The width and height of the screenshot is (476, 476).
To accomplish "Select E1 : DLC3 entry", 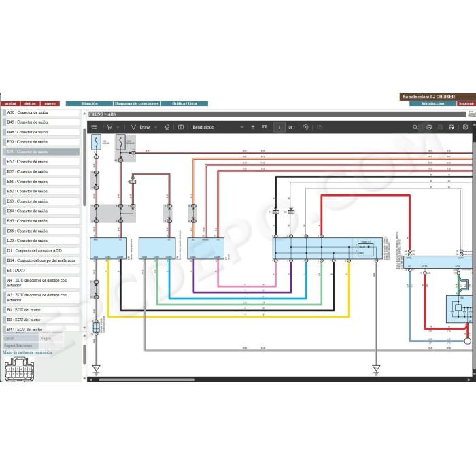I will [x=42, y=270].
